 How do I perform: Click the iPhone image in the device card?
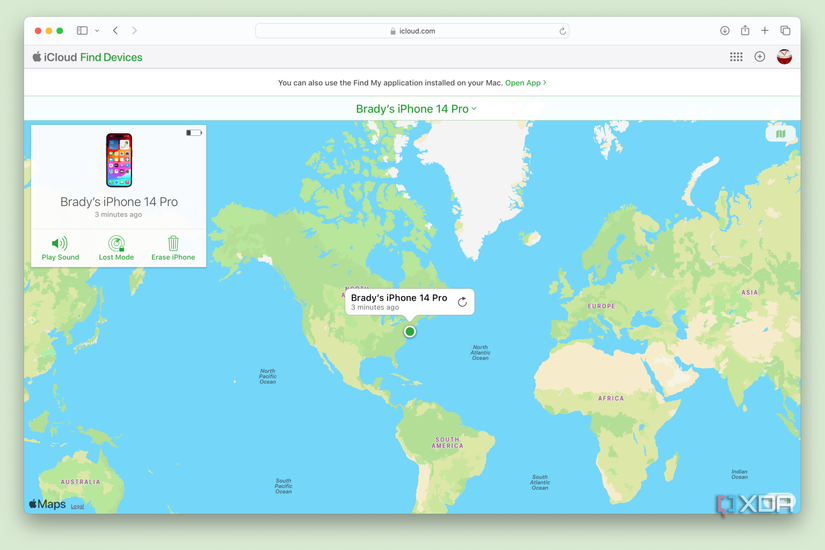coord(119,160)
